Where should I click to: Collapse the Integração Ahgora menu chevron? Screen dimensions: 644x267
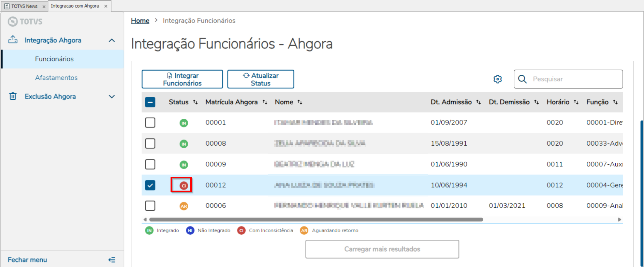(x=112, y=40)
